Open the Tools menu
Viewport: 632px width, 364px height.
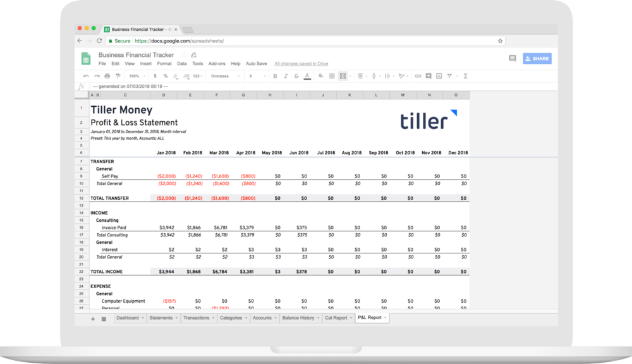(x=197, y=64)
